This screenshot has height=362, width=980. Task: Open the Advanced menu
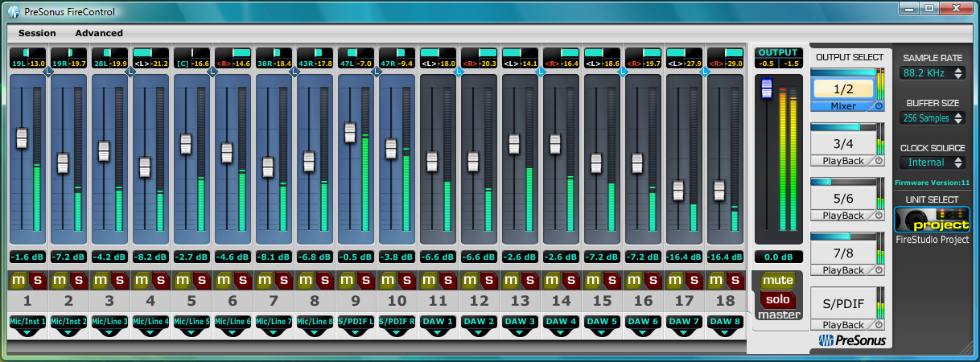tap(99, 33)
